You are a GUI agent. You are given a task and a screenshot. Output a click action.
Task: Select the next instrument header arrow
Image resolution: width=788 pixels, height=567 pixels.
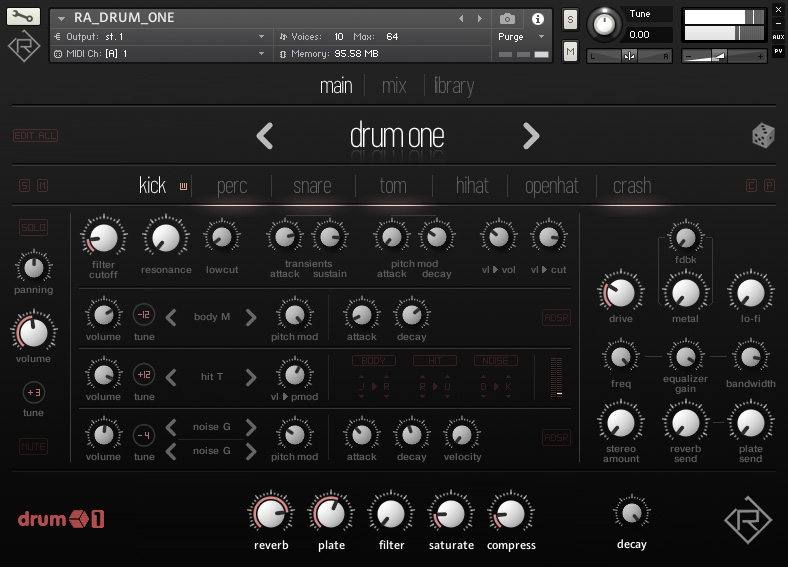coord(479,19)
